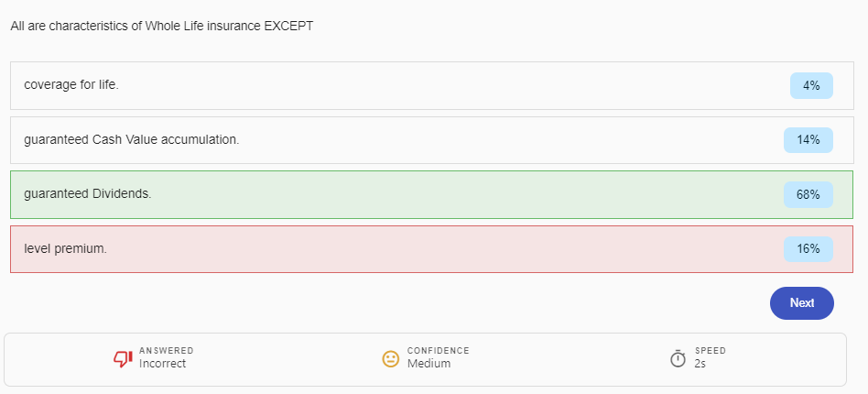Click the ANSWERED heading label
The height and width of the screenshot is (394, 868).
pyautogui.click(x=166, y=351)
